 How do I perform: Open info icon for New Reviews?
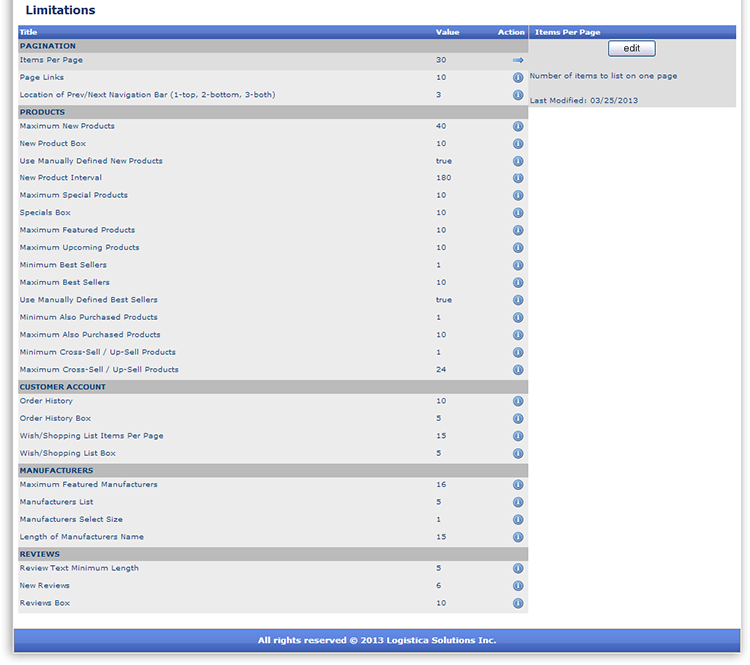pos(518,586)
